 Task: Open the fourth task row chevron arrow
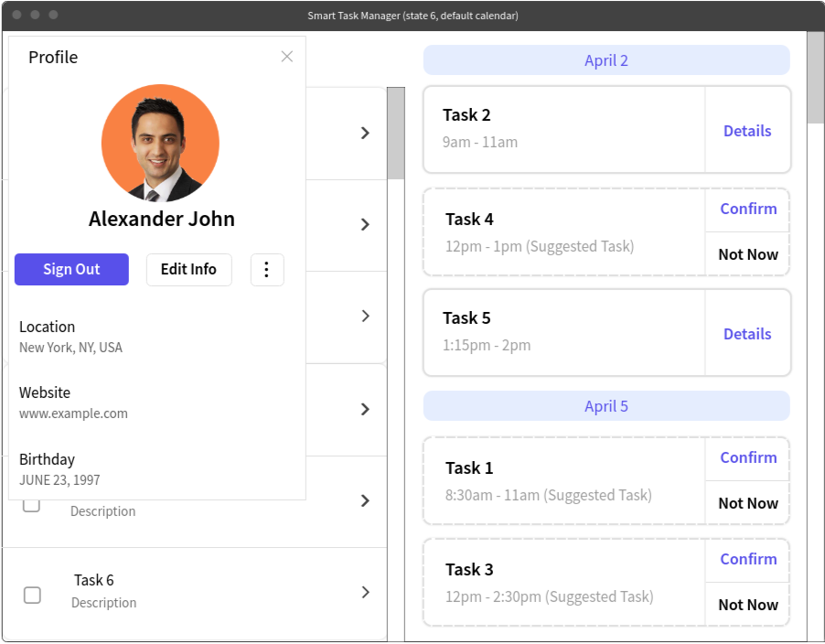click(365, 409)
